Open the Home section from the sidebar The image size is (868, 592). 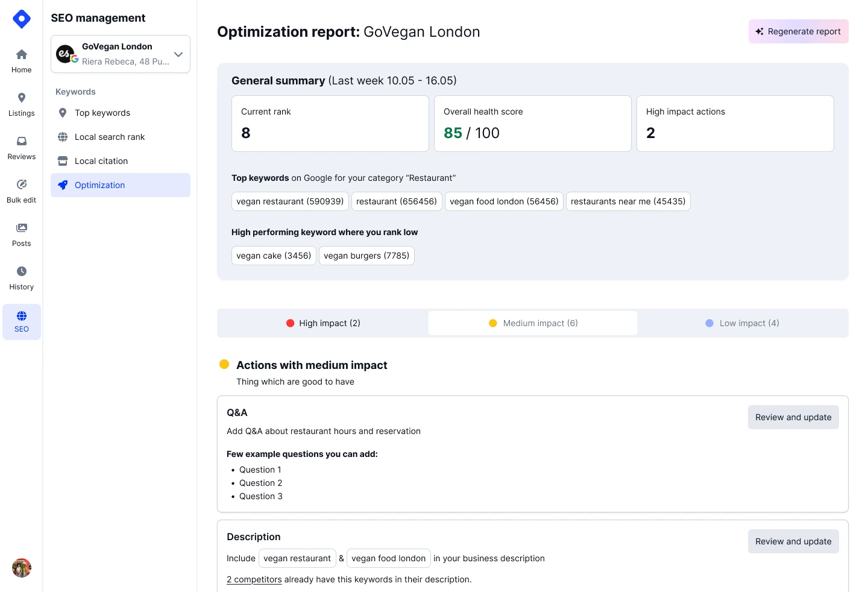point(21,60)
